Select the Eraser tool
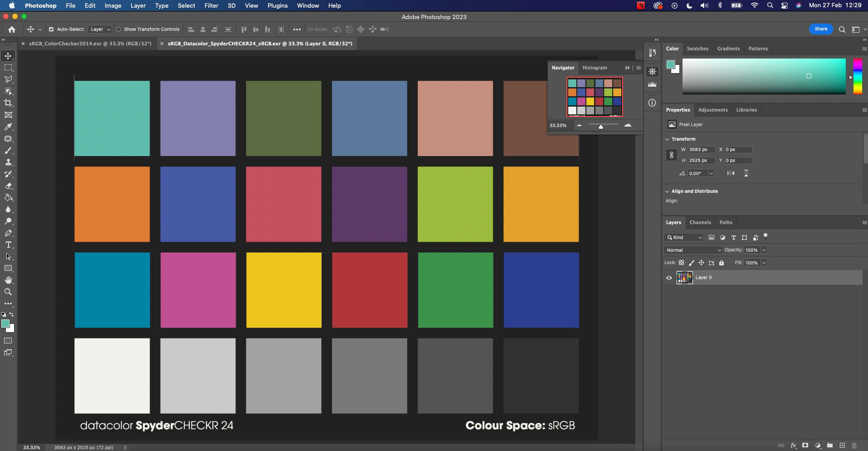This screenshot has width=868, height=451. point(8,186)
